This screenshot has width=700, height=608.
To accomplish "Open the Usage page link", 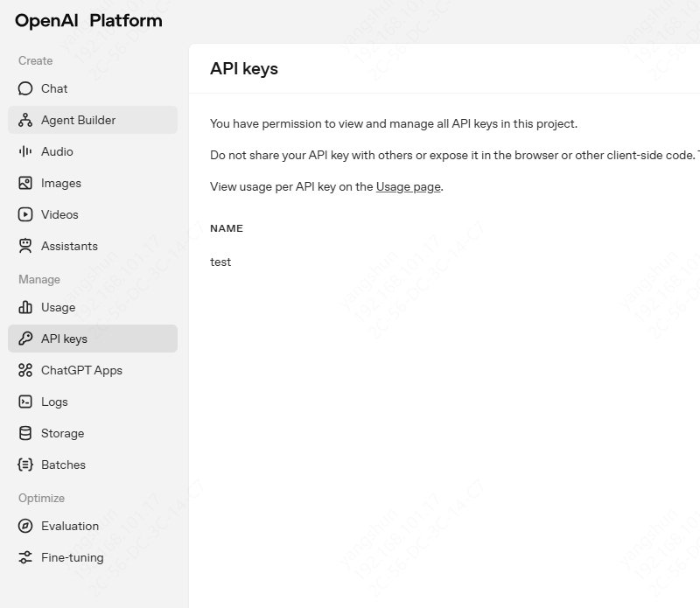I will tap(408, 186).
